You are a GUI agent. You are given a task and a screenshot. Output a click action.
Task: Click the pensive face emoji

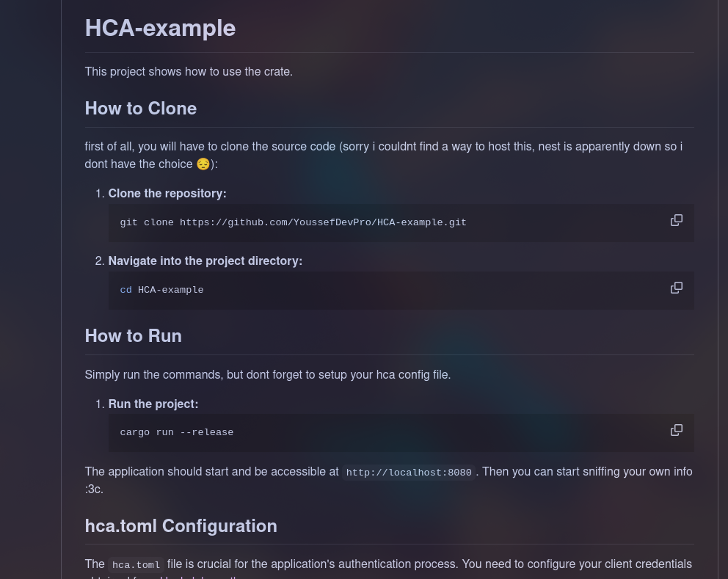point(203,164)
